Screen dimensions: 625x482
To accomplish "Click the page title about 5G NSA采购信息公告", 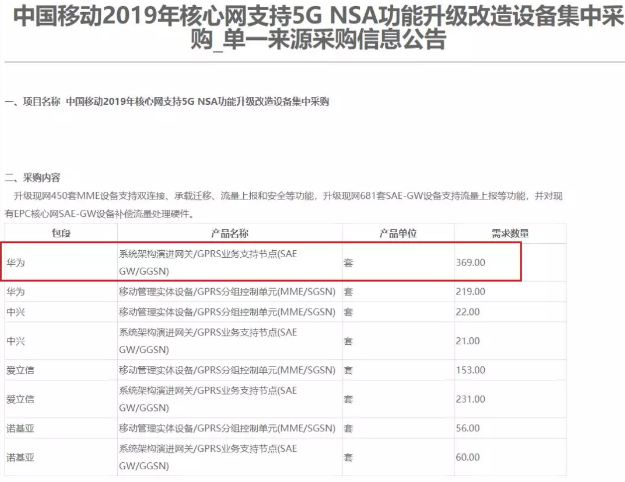I will click(318, 28).
